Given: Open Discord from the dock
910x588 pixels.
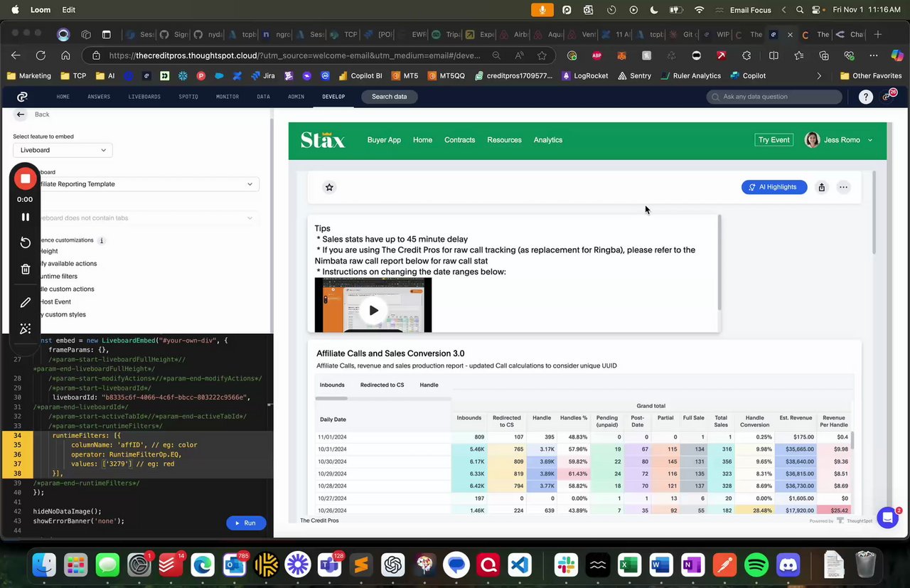Looking at the screenshot, I should tap(788, 565).
